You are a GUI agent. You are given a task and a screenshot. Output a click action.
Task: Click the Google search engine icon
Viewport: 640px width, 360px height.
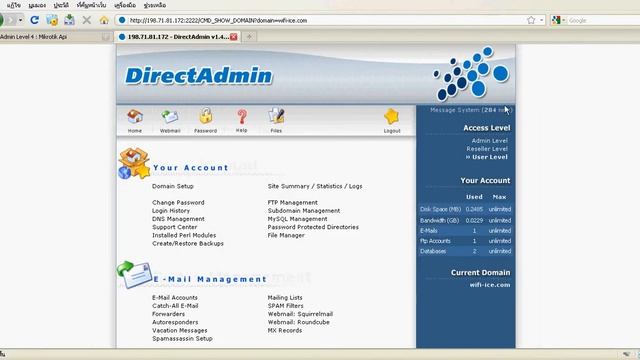click(556, 20)
